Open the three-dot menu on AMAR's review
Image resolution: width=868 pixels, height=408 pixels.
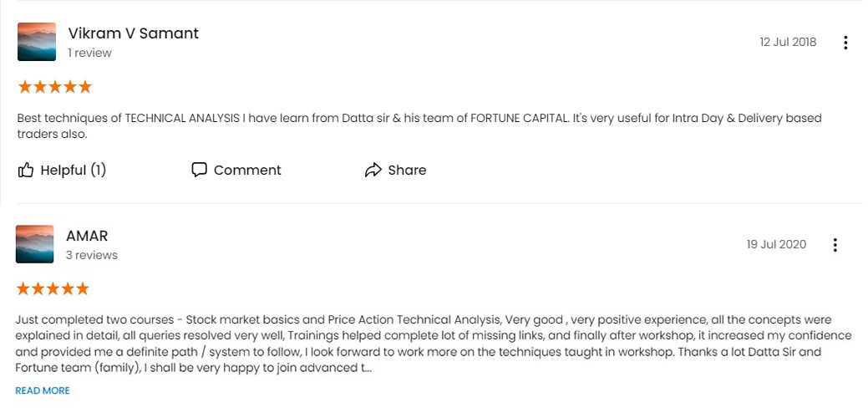tap(835, 245)
